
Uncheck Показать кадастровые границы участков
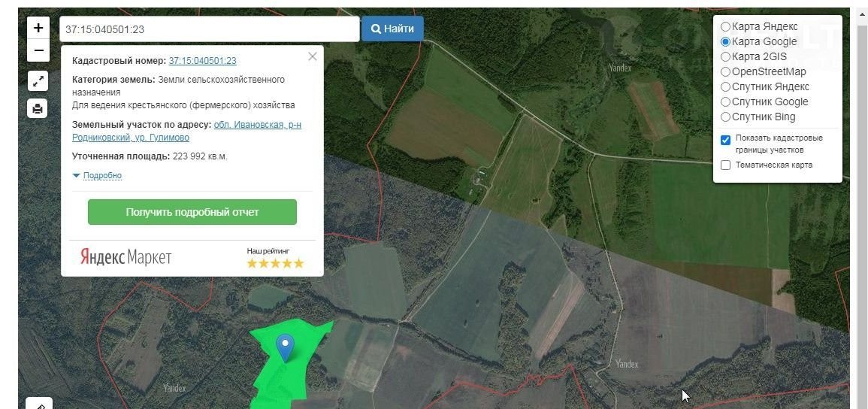[x=725, y=140]
